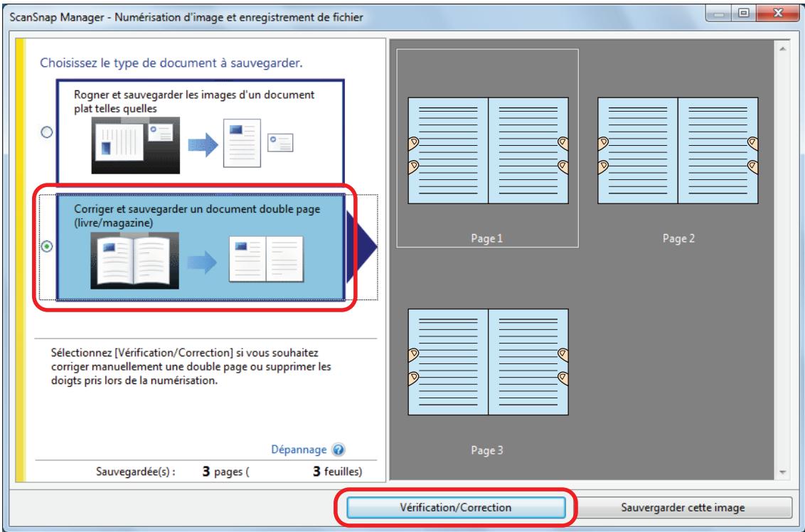Click the open book scan illustration
Image resolution: width=805 pixels, height=532 pixels.
coord(134,260)
